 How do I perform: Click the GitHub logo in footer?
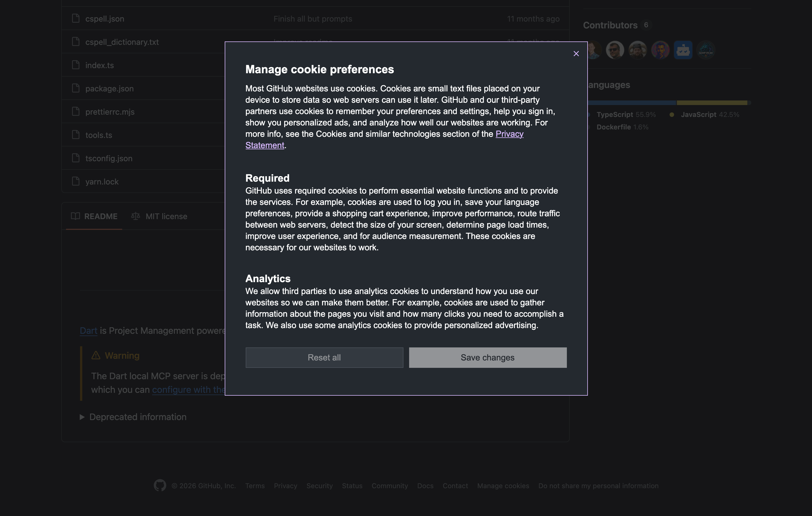tap(160, 485)
